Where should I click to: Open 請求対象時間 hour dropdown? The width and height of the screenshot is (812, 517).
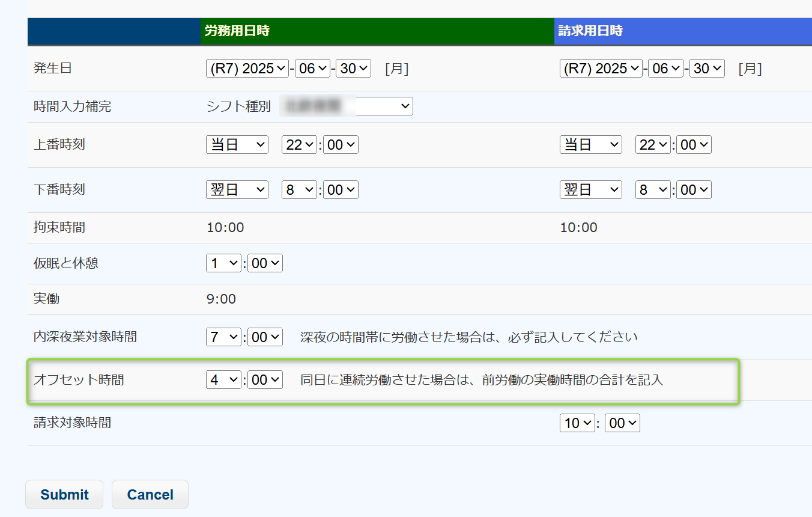[x=577, y=423]
